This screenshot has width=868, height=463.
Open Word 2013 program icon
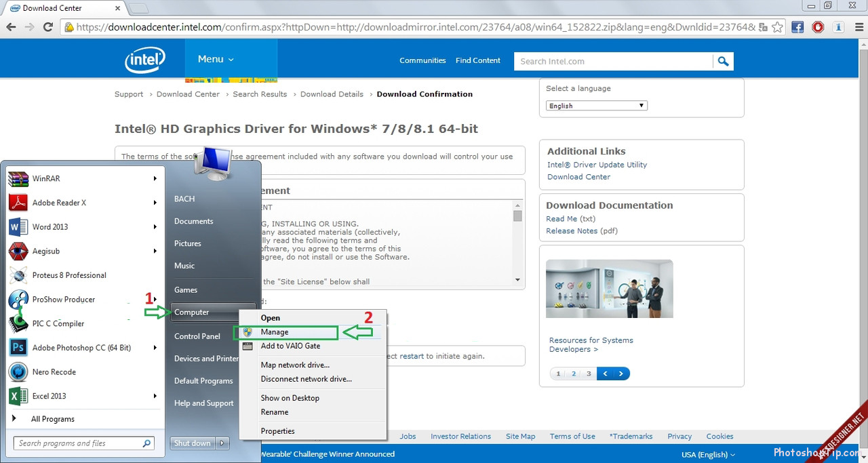click(18, 226)
